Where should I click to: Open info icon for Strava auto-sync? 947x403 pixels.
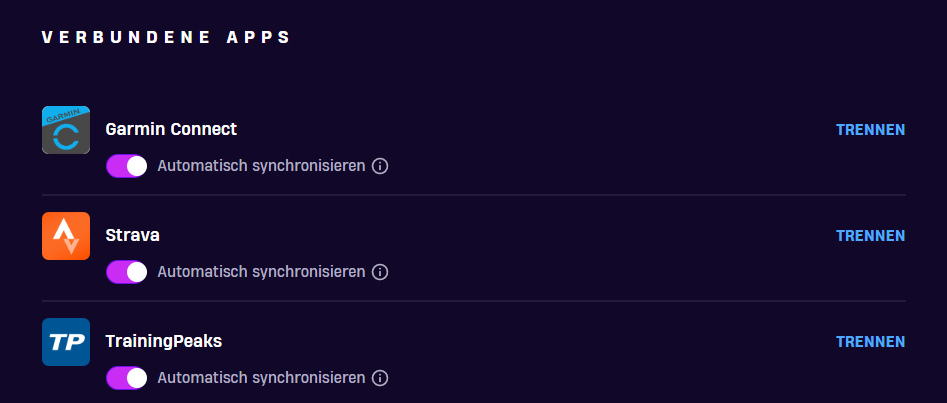[380, 272]
